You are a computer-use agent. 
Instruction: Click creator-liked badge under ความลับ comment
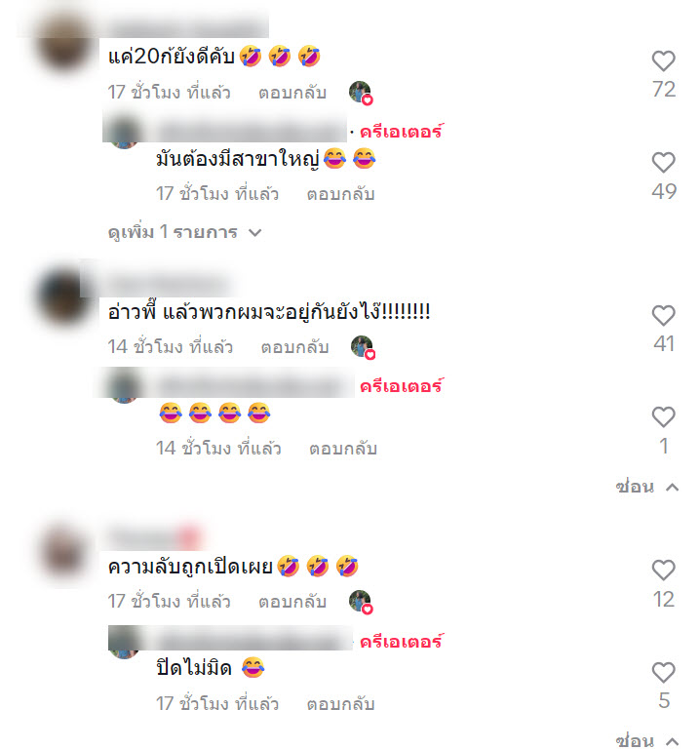click(361, 602)
